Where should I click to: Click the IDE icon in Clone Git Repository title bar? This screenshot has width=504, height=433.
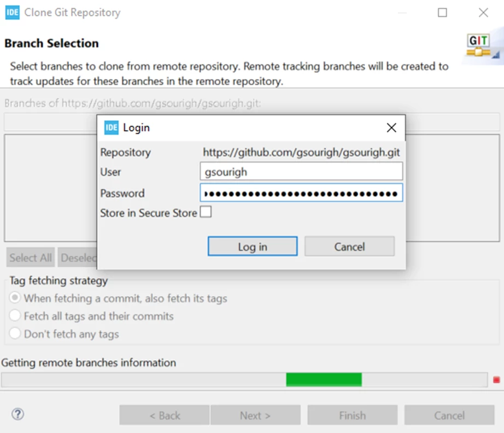[12, 13]
